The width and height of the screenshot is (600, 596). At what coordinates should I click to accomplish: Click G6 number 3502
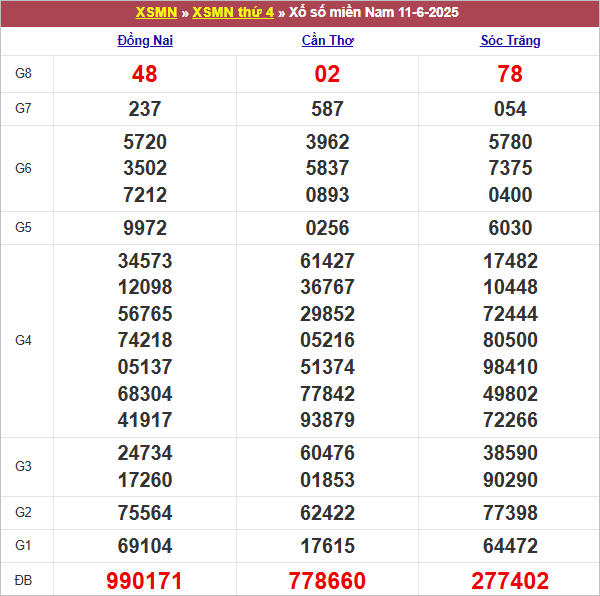(x=145, y=168)
